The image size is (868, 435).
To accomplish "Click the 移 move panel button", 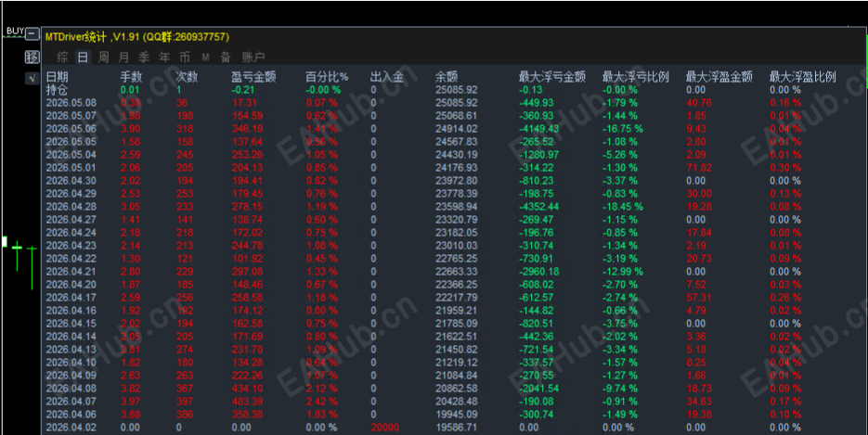I will (x=32, y=57).
